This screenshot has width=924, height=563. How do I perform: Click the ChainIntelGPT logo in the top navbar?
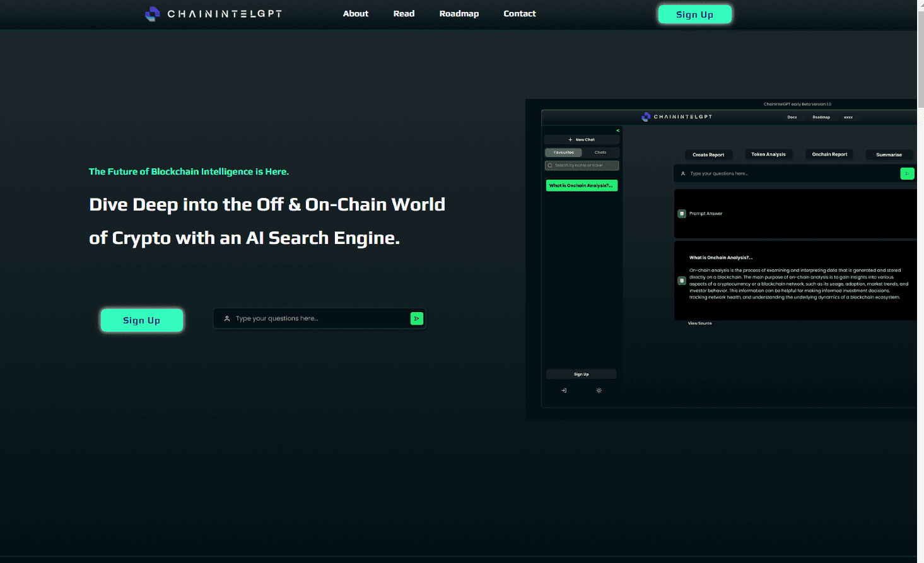pyautogui.click(x=213, y=14)
